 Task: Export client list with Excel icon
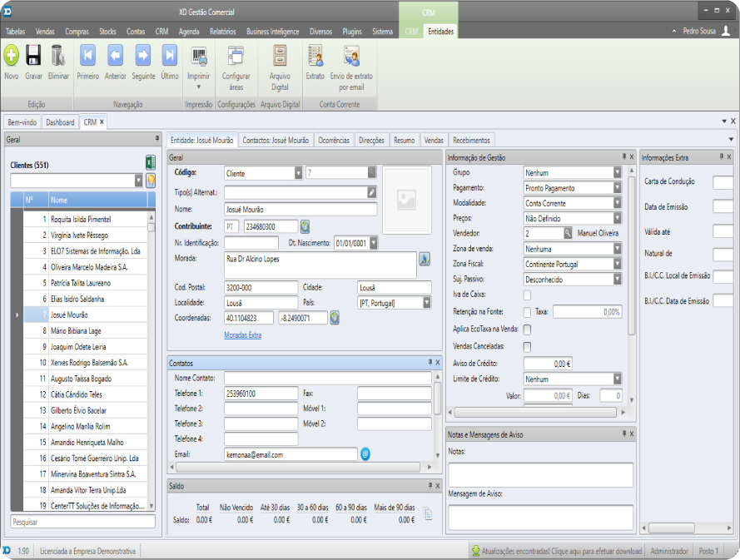[151, 163]
